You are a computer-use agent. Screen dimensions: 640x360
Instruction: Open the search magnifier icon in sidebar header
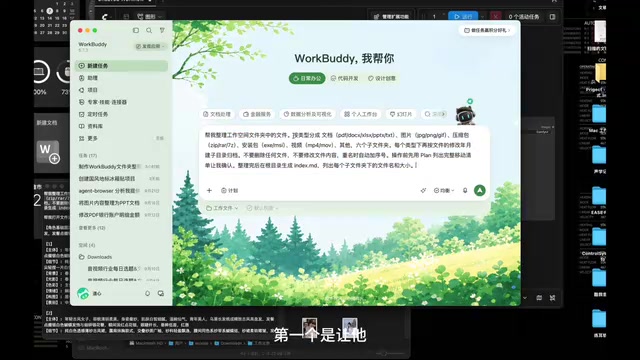[x=149, y=31]
